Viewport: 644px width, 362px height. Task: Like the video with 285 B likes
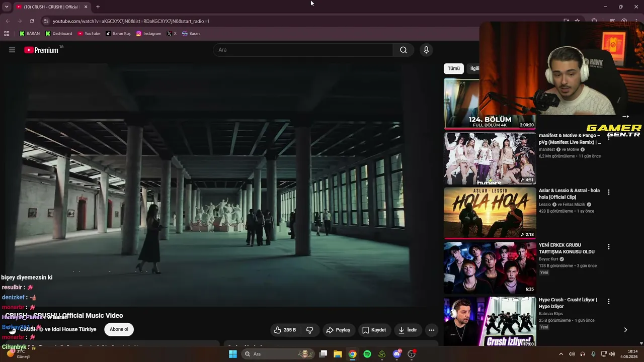(x=285, y=330)
